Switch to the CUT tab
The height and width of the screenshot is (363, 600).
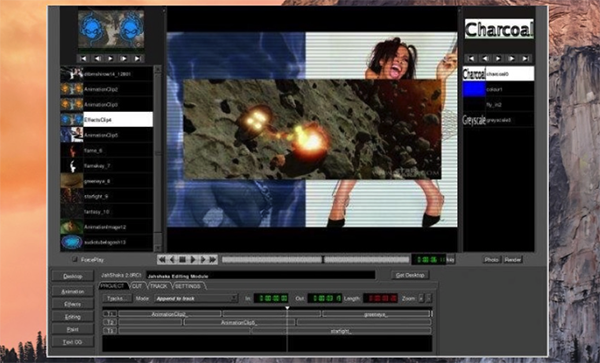coord(137,286)
